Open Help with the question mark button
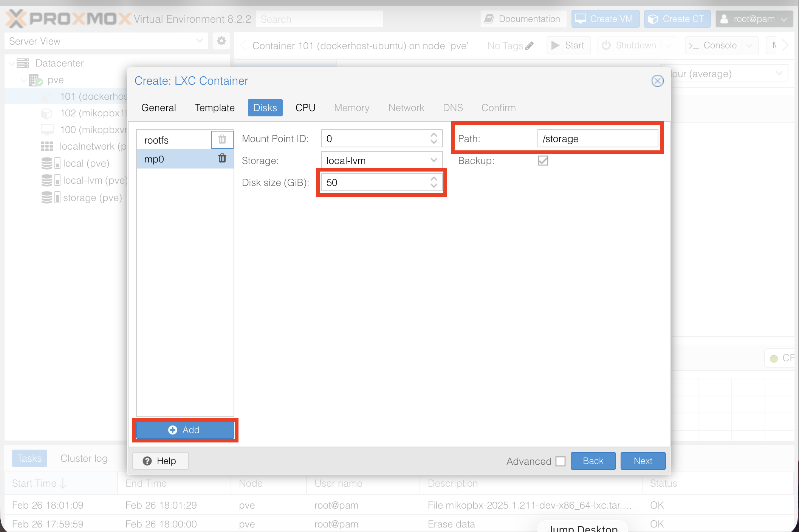This screenshot has width=799, height=532. coord(160,461)
